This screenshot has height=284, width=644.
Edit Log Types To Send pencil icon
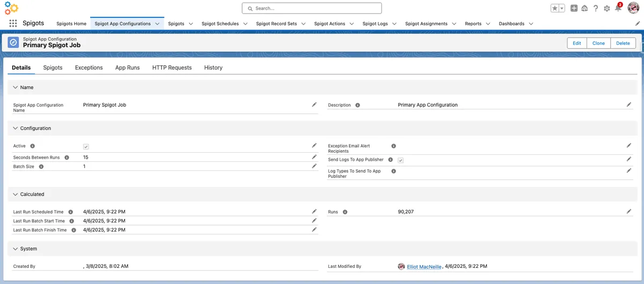tap(629, 170)
